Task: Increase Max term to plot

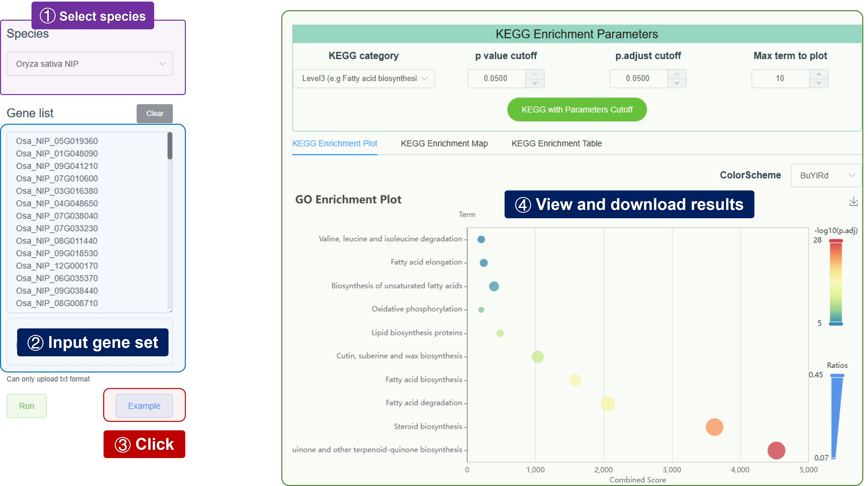Action: [819, 74]
